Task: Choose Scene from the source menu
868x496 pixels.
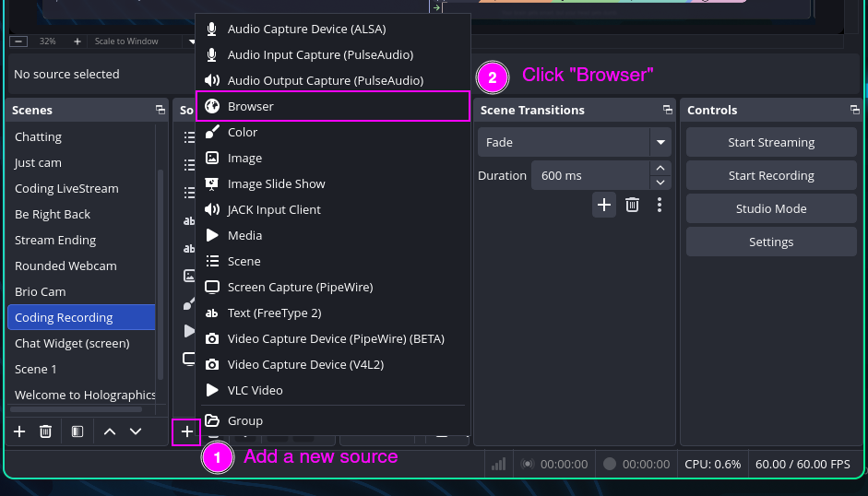Action: 333,261
